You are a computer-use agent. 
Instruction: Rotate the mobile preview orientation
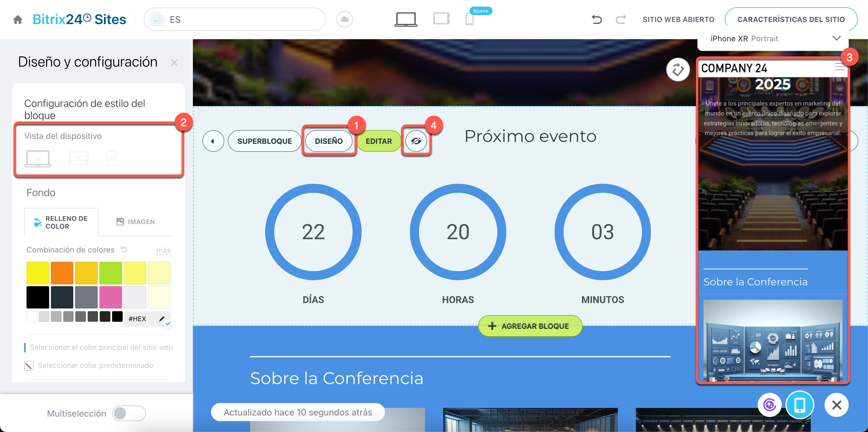(x=678, y=70)
